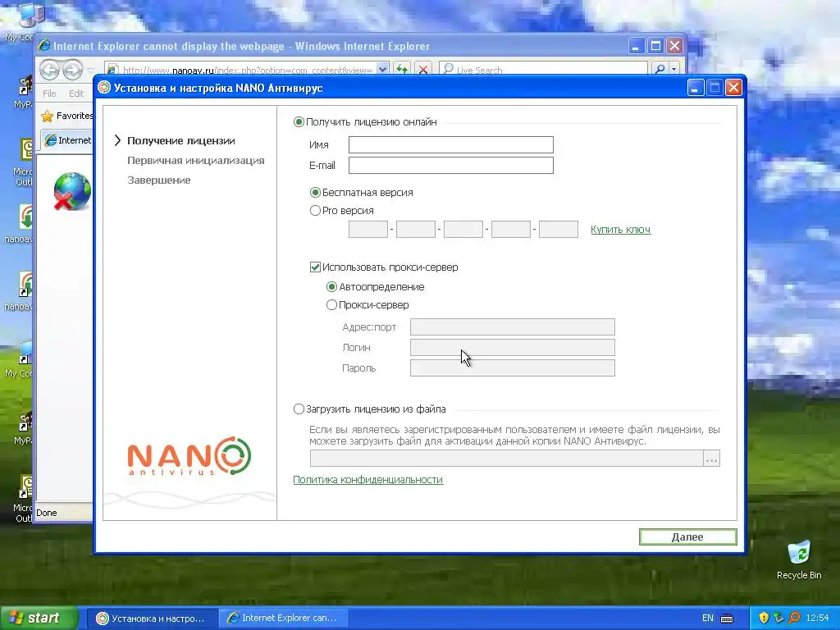This screenshot has width=840, height=630.
Task: Click Internet Explorer Back button
Action: 49,70
